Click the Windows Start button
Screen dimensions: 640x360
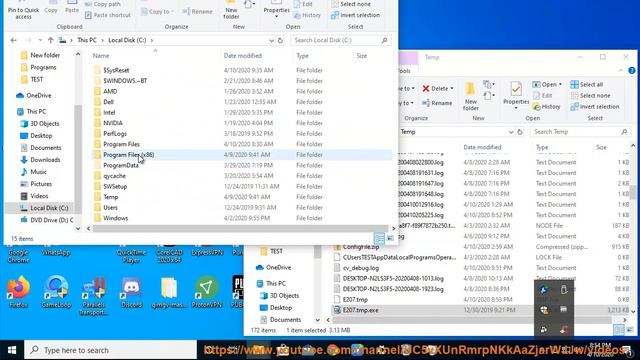tap(12, 350)
